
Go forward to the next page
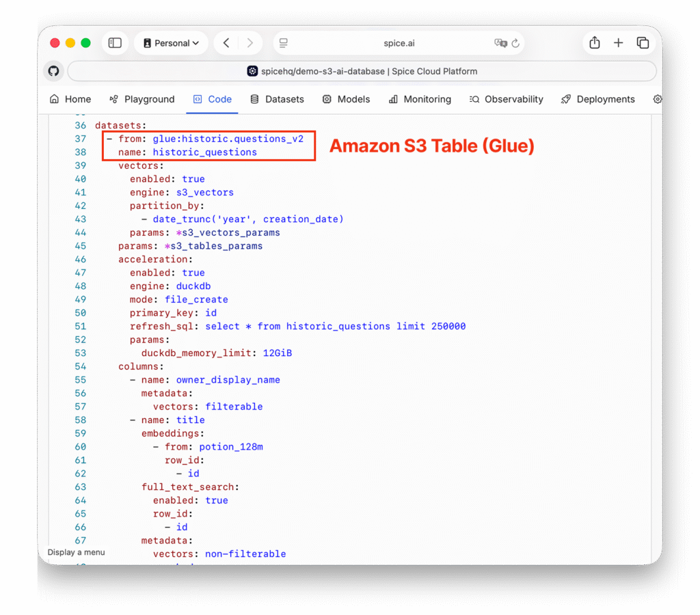point(250,43)
